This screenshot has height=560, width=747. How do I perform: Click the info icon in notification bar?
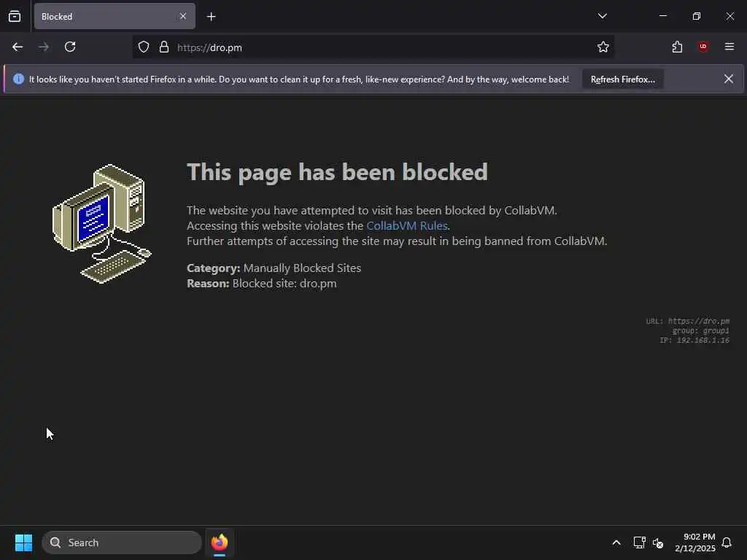point(18,79)
